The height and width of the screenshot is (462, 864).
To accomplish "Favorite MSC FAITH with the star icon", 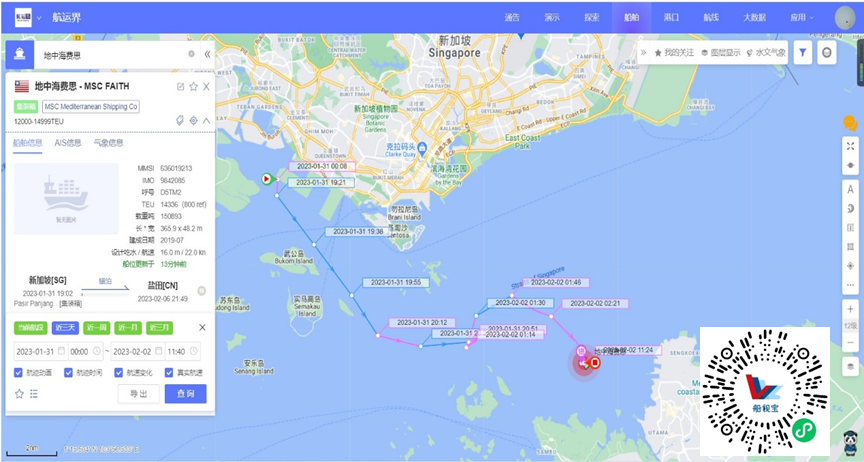I will (x=193, y=87).
